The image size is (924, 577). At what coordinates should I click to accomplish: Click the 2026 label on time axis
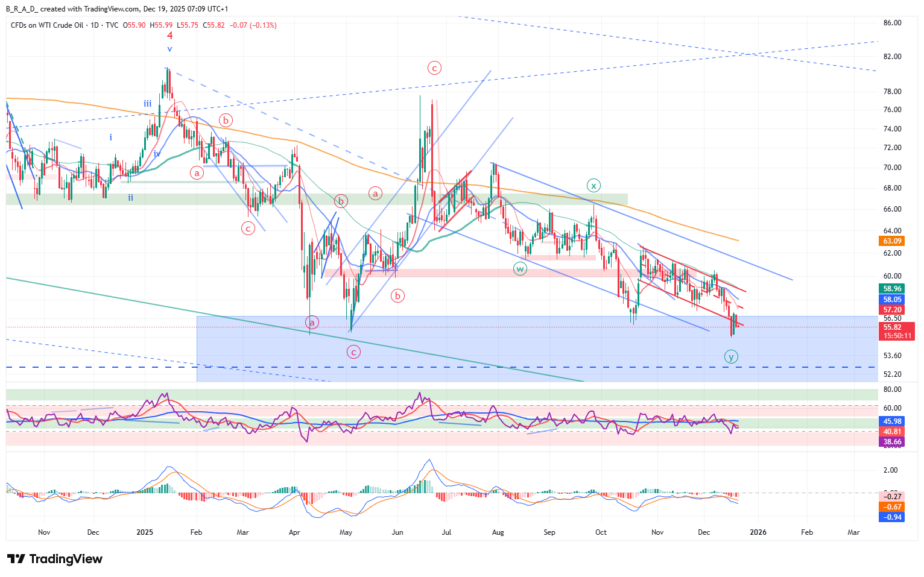pos(758,532)
